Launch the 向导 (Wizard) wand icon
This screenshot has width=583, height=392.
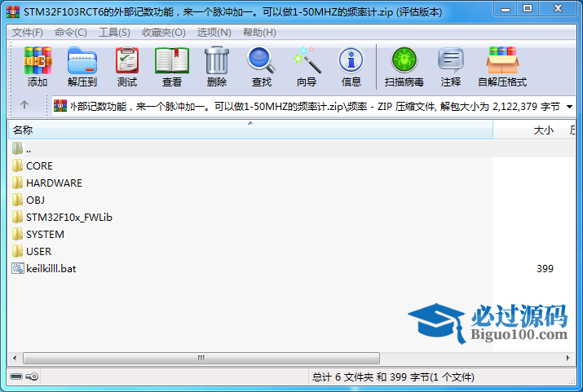tap(307, 60)
